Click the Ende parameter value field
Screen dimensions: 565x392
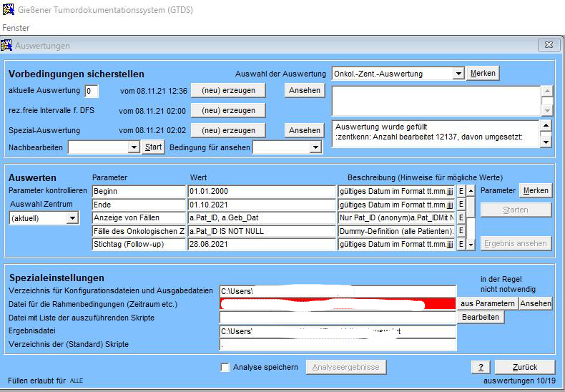click(260, 205)
